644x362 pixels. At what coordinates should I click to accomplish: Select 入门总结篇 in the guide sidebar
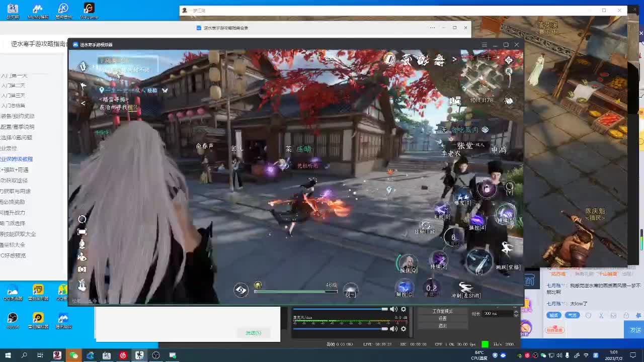13,106
